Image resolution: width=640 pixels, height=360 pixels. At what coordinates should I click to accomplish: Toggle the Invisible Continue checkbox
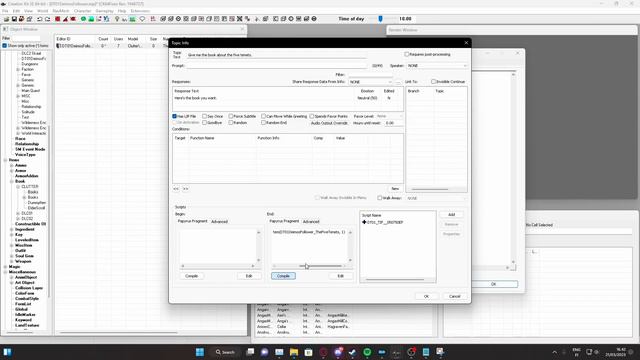pyautogui.click(x=433, y=82)
